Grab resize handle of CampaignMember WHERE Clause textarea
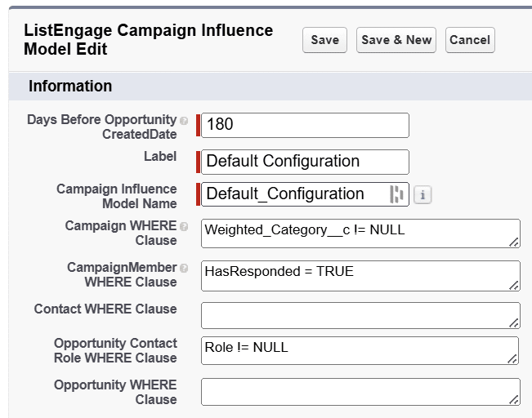This screenshot has width=532, height=418. (x=514, y=285)
